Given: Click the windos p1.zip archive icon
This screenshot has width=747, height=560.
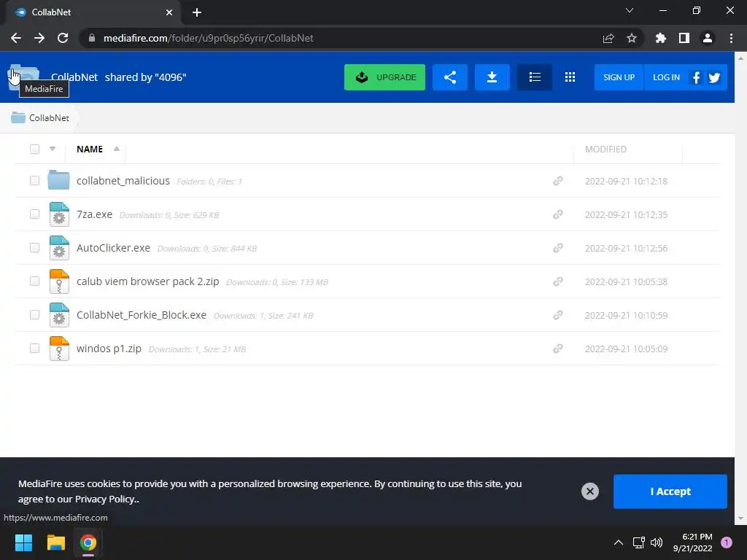Looking at the screenshot, I should pyautogui.click(x=59, y=349).
